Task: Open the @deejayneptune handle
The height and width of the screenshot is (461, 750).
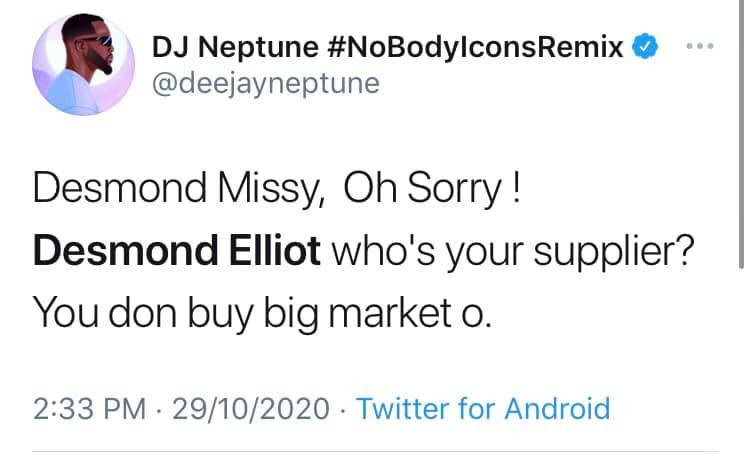Action: tap(266, 84)
